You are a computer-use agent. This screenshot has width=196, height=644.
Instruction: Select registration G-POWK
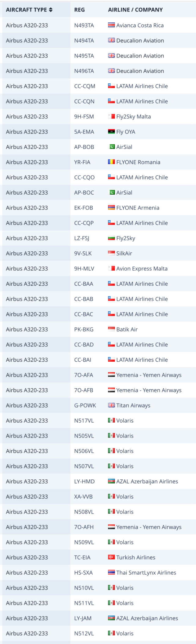click(85, 405)
